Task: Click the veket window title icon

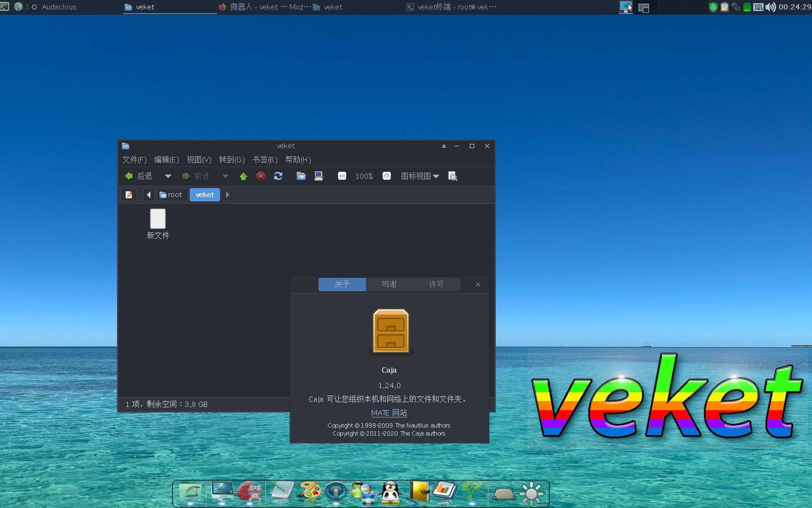Action: (x=125, y=146)
